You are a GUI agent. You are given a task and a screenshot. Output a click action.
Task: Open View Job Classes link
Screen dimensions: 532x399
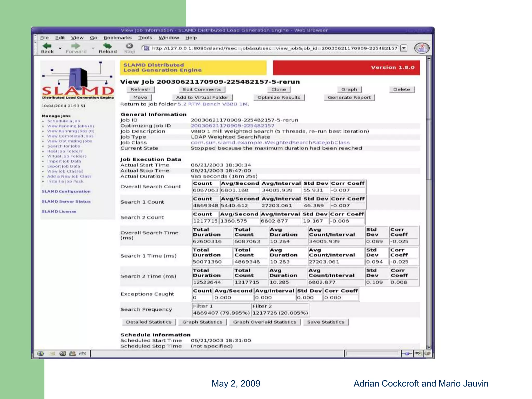tap(65, 171)
